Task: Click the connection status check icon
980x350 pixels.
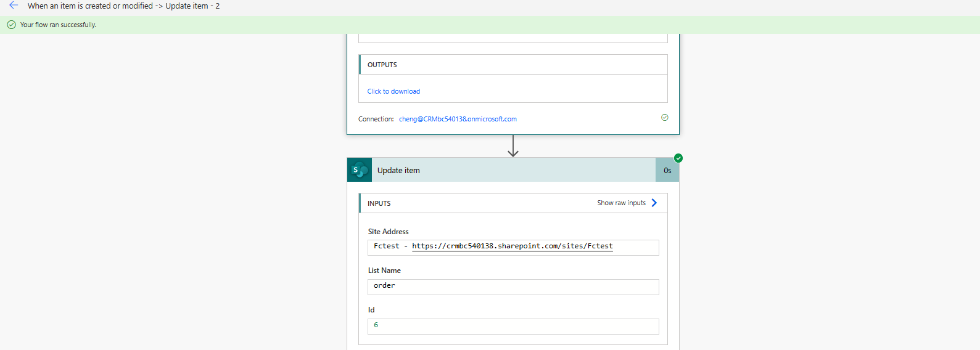Action: [665, 118]
